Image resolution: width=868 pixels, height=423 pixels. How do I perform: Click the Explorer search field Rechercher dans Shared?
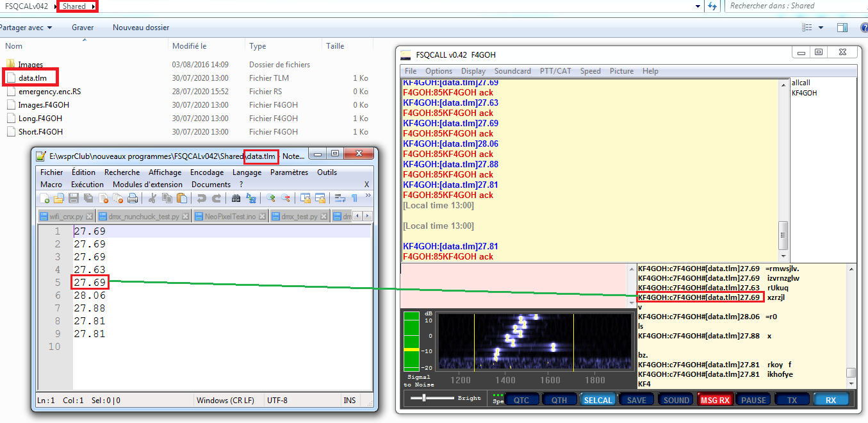tap(796, 6)
